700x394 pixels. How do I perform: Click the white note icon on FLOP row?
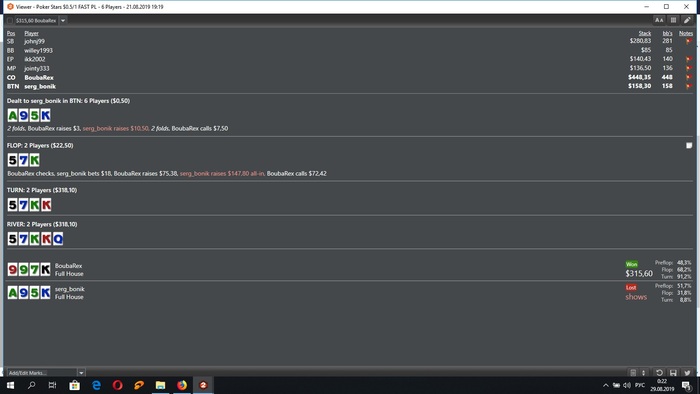tap(689, 145)
